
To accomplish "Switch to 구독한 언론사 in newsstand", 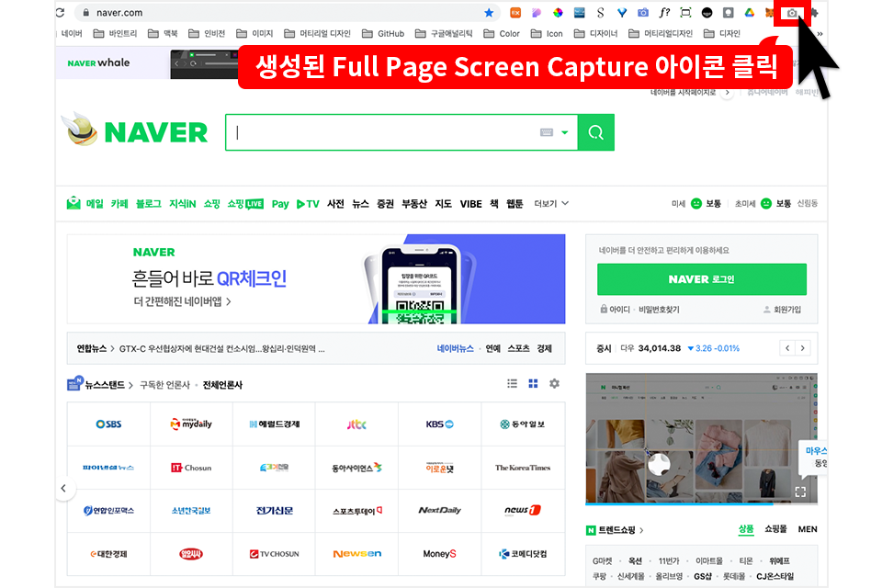I will 164,385.
